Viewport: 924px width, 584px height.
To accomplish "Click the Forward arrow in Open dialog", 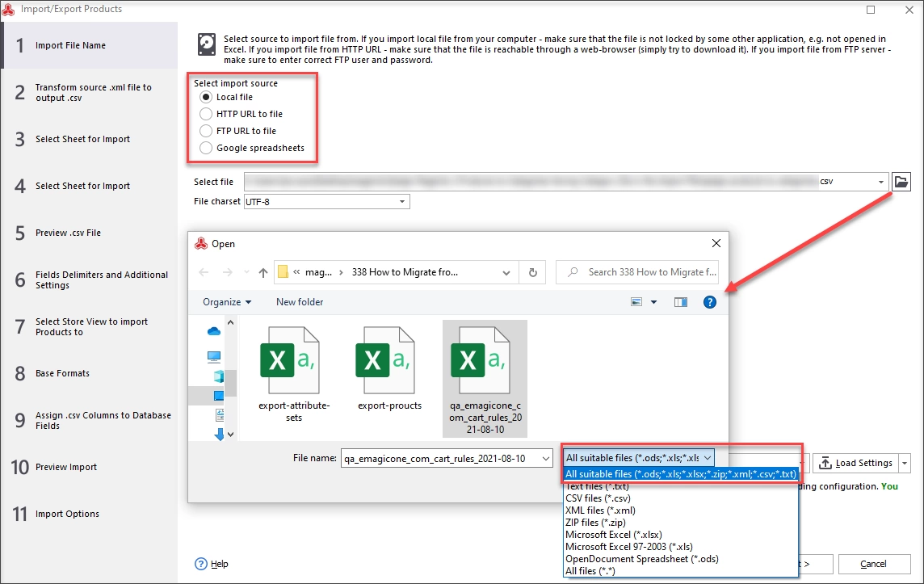I will click(x=227, y=272).
